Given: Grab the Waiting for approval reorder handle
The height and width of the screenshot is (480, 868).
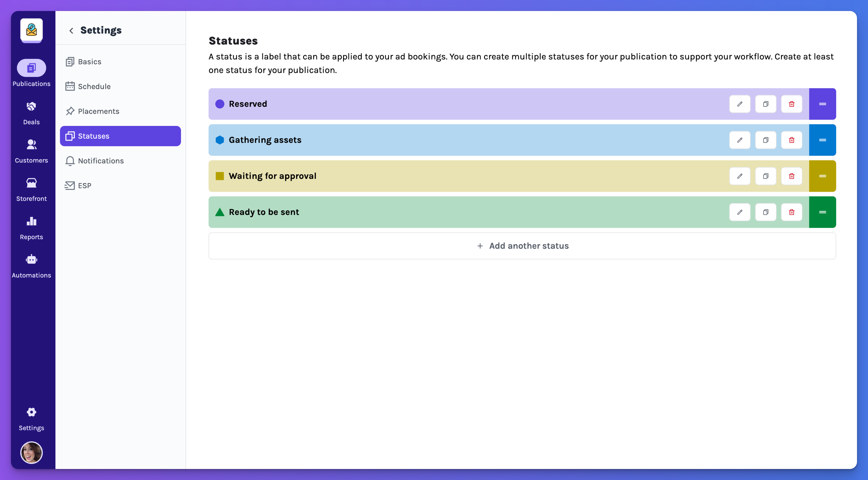Looking at the screenshot, I should [x=823, y=176].
